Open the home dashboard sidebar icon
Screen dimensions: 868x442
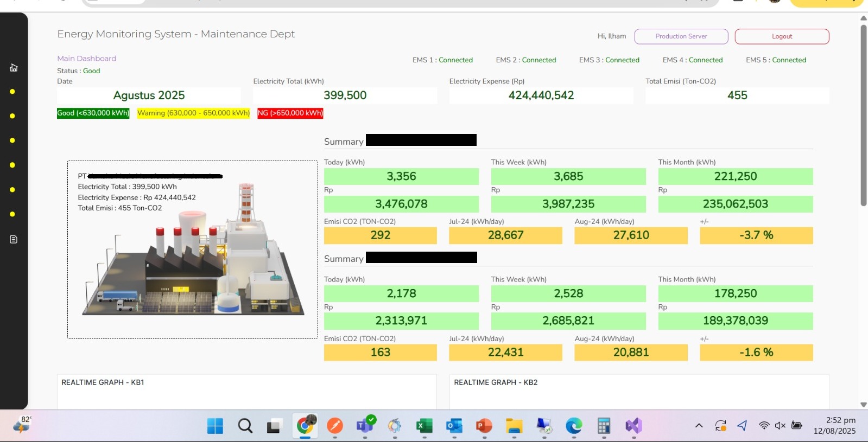(14, 68)
